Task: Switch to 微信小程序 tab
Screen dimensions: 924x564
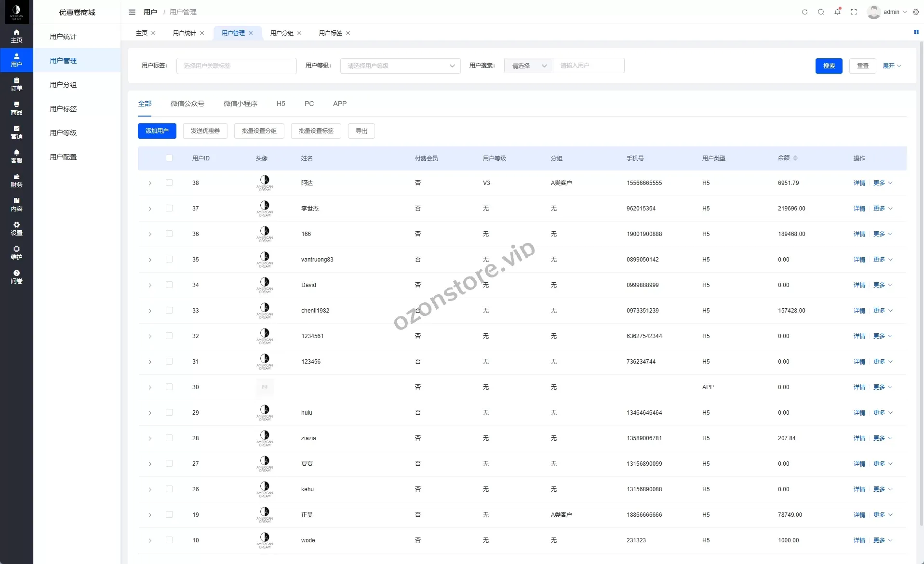Action: tap(240, 104)
